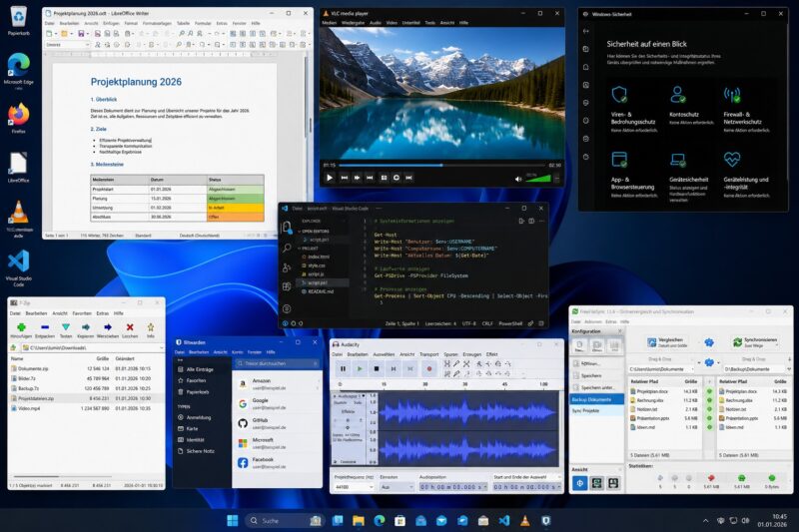Open README.md in VS Code explorer

pos(320,291)
